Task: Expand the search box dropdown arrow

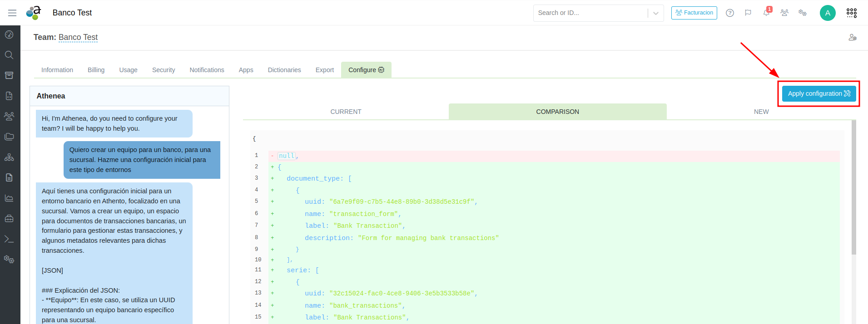Action: click(655, 13)
